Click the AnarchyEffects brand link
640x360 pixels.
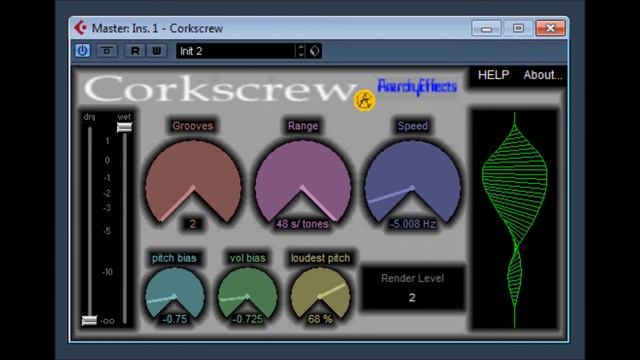[x=417, y=87]
